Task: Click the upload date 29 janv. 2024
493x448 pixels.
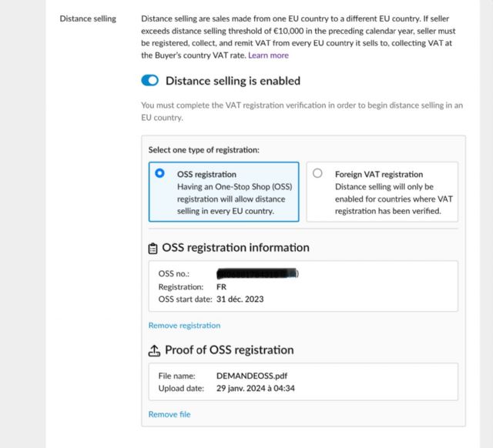Action: tap(256, 388)
